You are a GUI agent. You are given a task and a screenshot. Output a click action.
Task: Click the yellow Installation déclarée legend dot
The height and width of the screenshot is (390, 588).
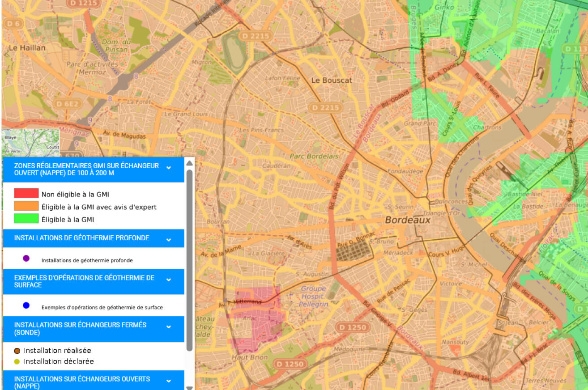17,362
